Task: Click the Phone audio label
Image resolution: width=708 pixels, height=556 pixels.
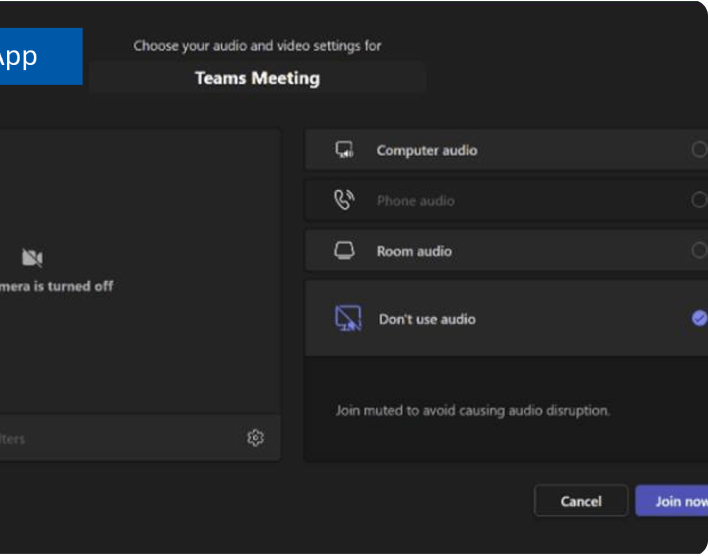Action: 415,201
